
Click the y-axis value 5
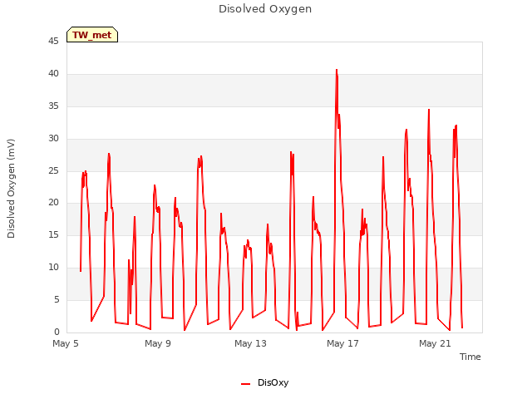[57, 299]
